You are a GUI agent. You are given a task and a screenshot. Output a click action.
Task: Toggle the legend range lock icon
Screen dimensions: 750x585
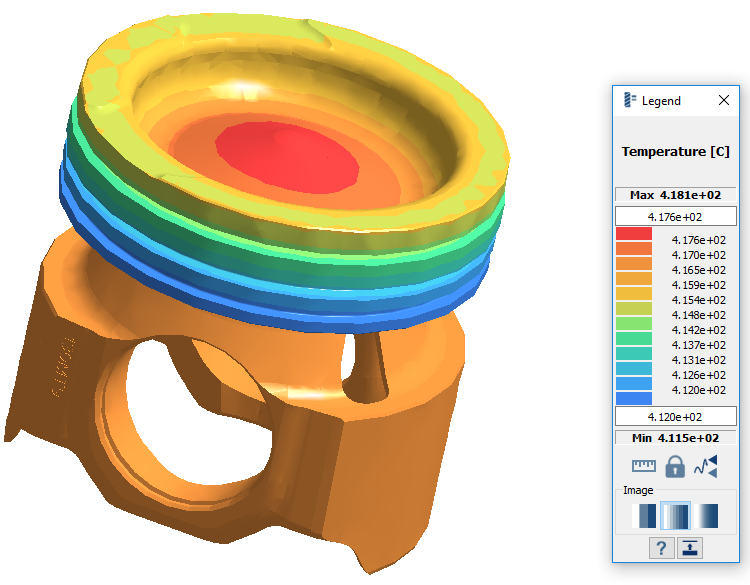click(x=675, y=466)
